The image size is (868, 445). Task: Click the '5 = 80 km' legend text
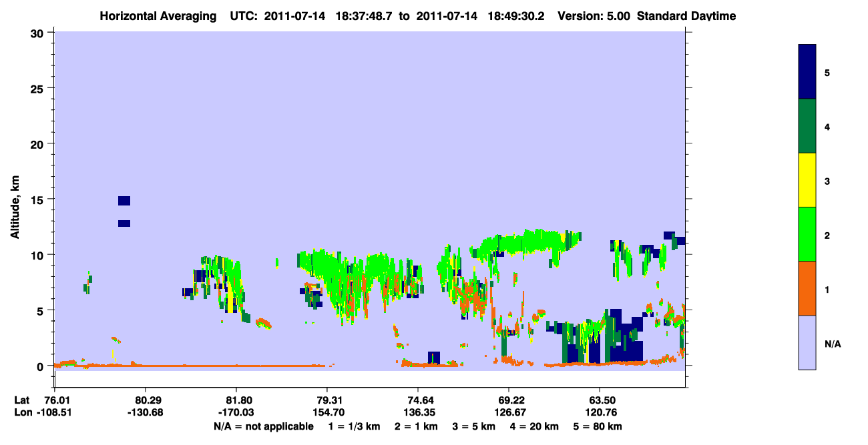597,426
